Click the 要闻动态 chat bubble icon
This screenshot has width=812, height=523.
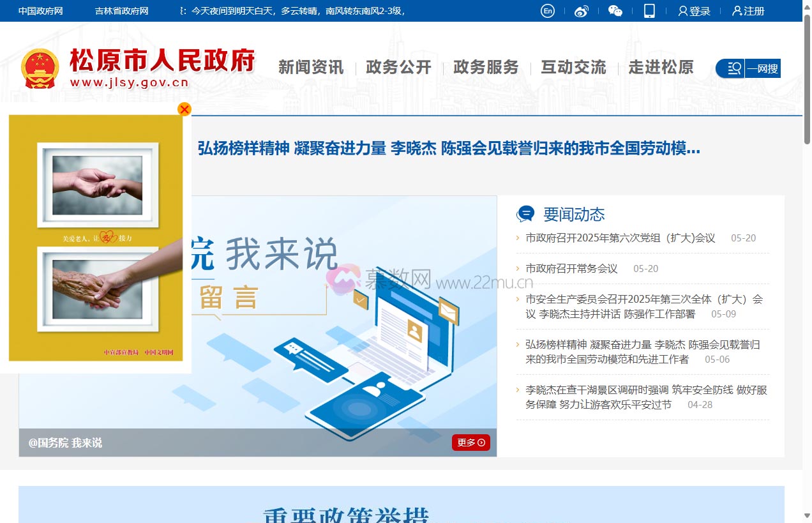pos(525,214)
